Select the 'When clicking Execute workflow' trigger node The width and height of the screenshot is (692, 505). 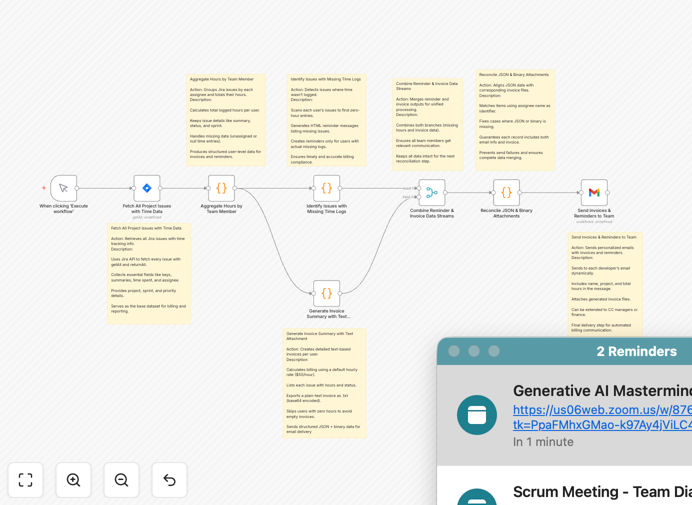click(64, 188)
